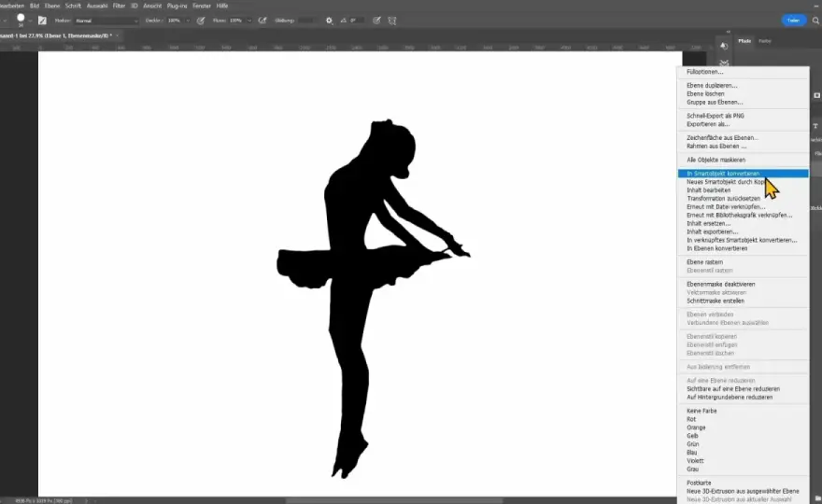Image resolution: width=822 pixels, height=504 pixels.
Task: Choose Schnell-Export als PNG
Action: pyautogui.click(x=743, y=116)
